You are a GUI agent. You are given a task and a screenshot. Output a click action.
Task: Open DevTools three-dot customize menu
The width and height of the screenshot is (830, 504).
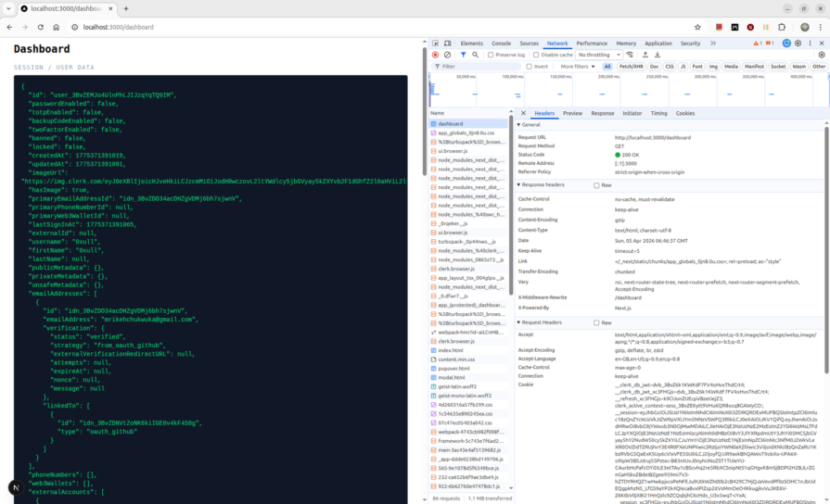tap(810, 44)
